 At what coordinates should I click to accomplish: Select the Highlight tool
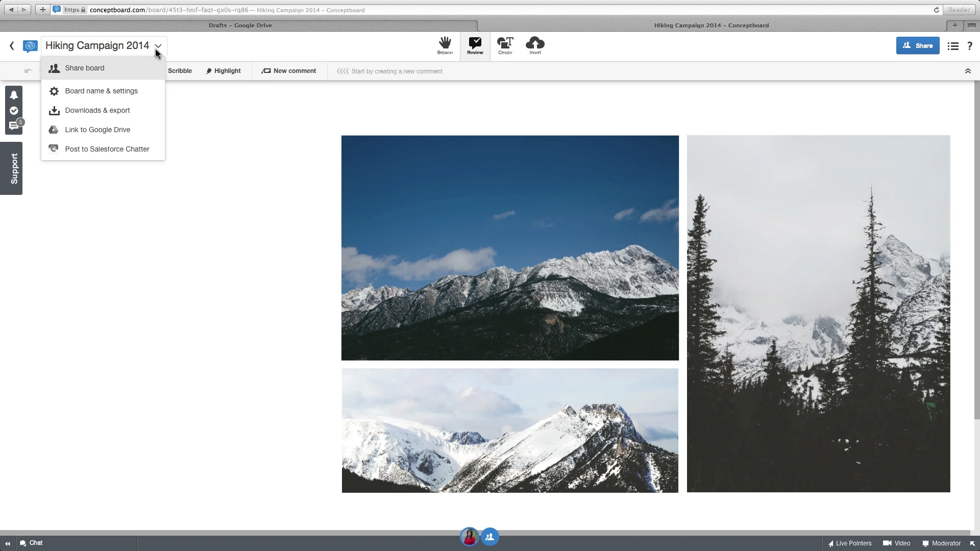tap(223, 71)
